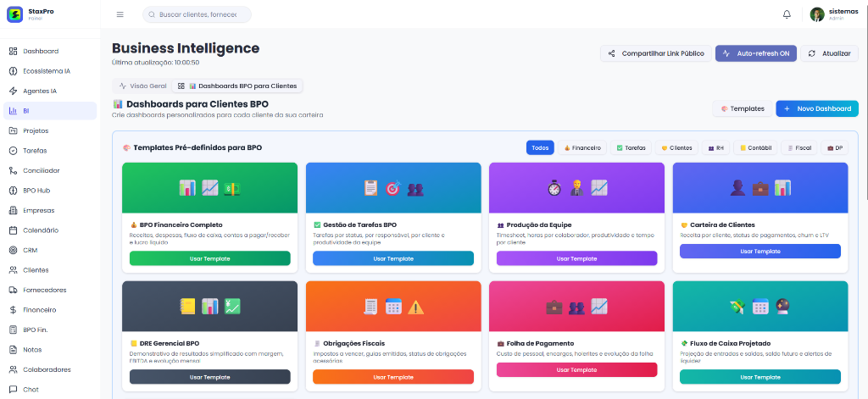This screenshot has height=399, width=868.
Task: Select Dashboards BPO para Clientes tab
Action: (237, 86)
